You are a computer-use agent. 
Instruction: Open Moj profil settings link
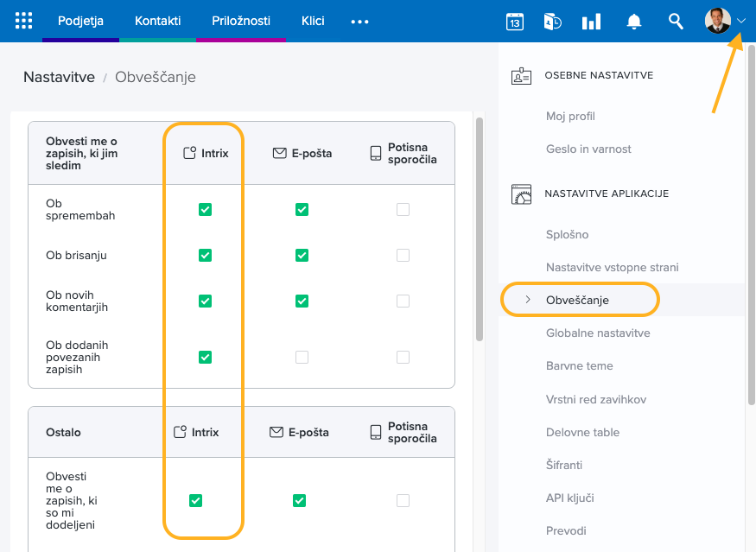tap(570, 116)
